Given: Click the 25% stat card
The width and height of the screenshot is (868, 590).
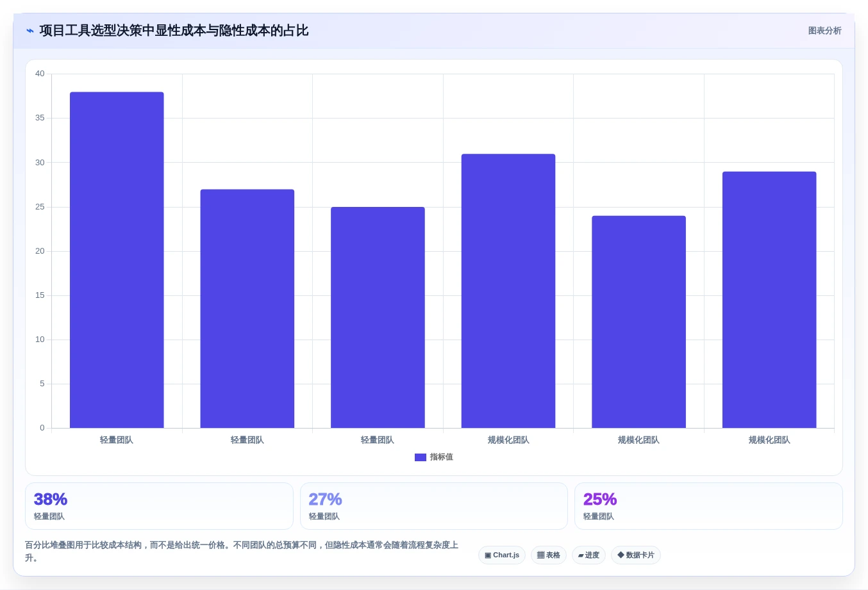Looking at the screenshot, I should coord(708,506).
